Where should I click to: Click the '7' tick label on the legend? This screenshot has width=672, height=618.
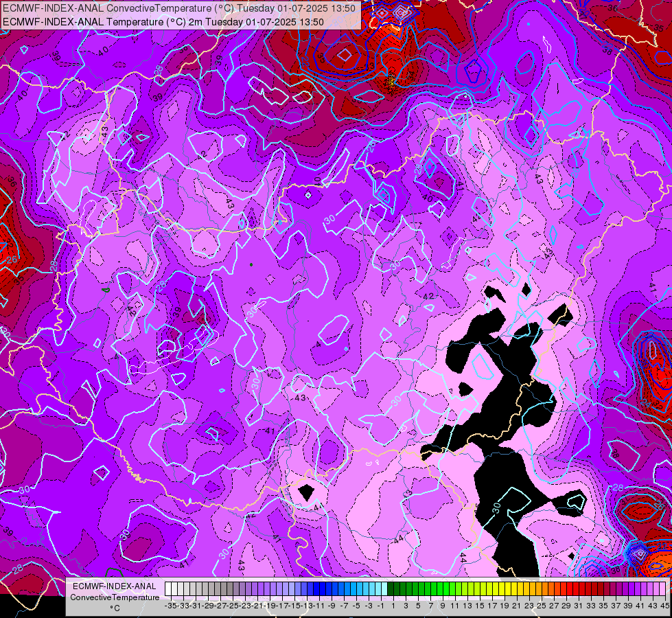(430, 606)
